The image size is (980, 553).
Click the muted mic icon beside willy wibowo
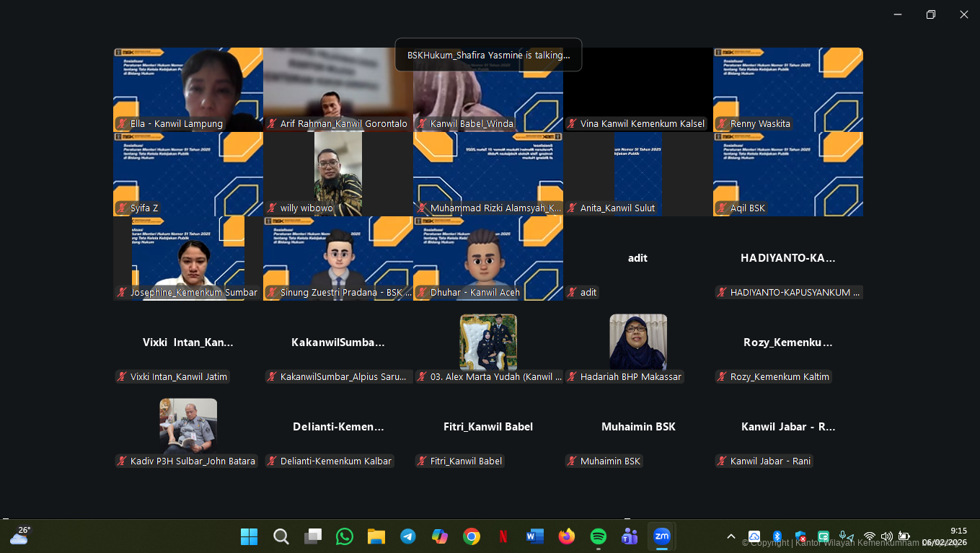273,208
